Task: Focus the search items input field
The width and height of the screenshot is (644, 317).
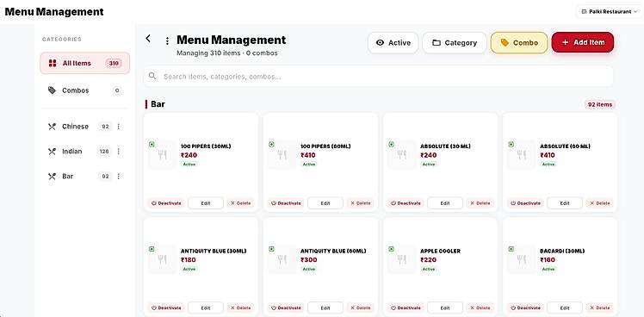Action: coord(378,77)
